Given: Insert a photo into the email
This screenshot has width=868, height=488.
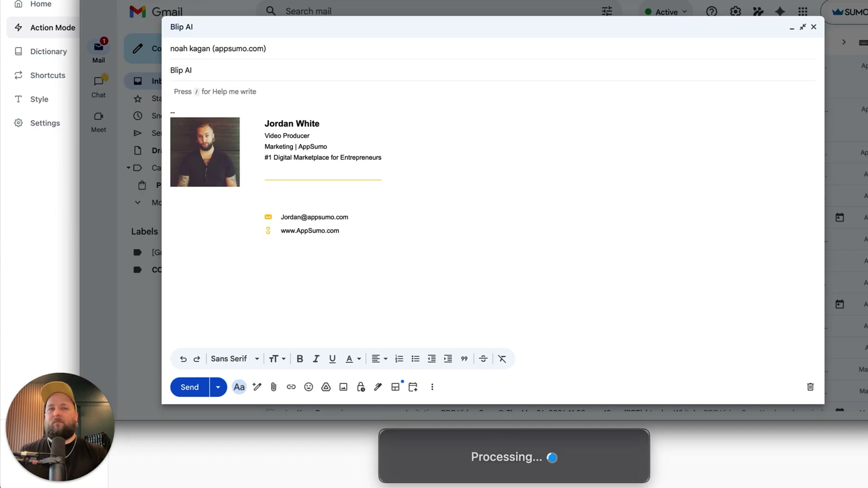Looking at the screenshot, I should click(343, 387).
